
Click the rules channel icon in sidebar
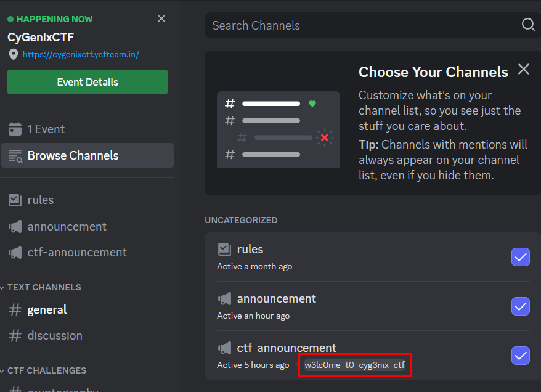pyautogui.click(x=15, y=200)
